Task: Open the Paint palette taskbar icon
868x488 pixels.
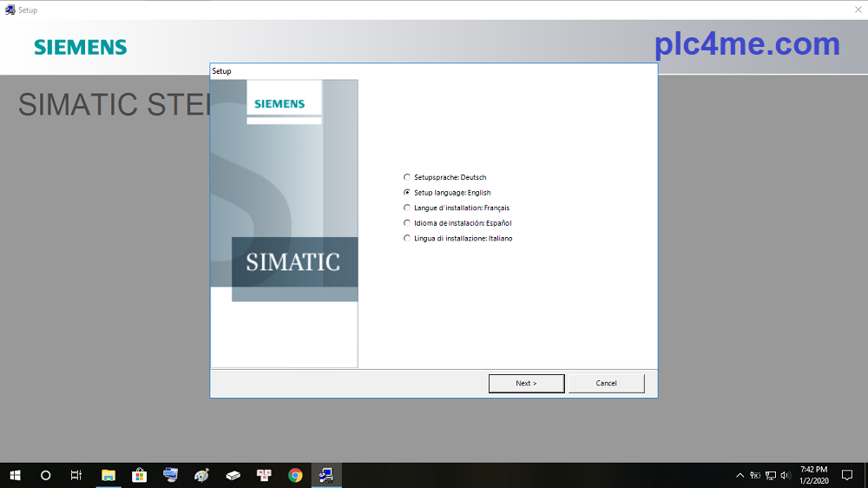Action: point(201,475)
